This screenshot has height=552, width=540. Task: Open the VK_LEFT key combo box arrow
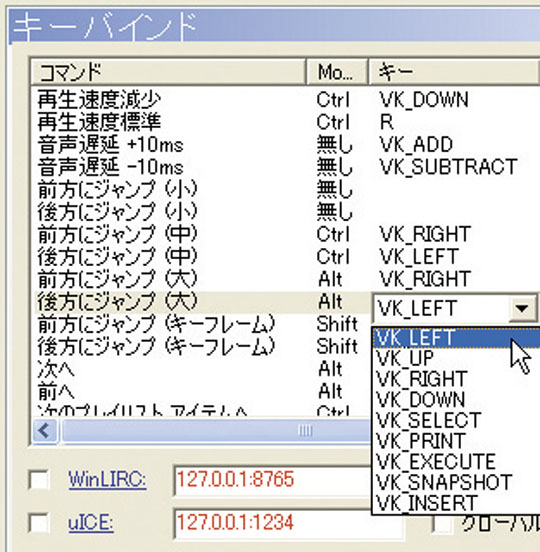tap(522, 308)
